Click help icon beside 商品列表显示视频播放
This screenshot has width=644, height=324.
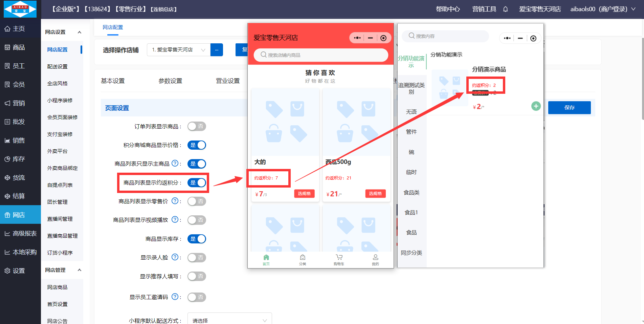(x=175, y=220)
